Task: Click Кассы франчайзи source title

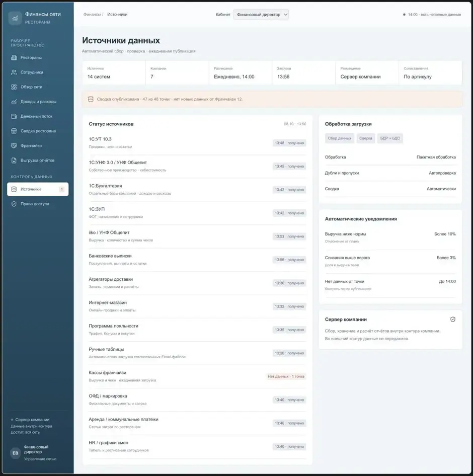Action: point(108,373)
